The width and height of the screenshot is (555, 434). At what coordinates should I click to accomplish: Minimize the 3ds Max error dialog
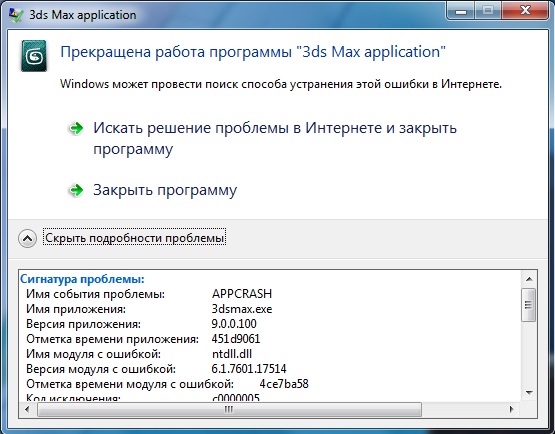pos(460,12)
